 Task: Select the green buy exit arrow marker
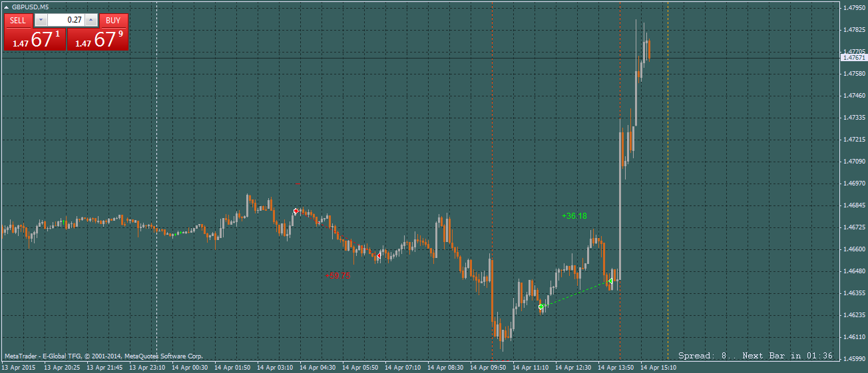[x=610, y=281]
